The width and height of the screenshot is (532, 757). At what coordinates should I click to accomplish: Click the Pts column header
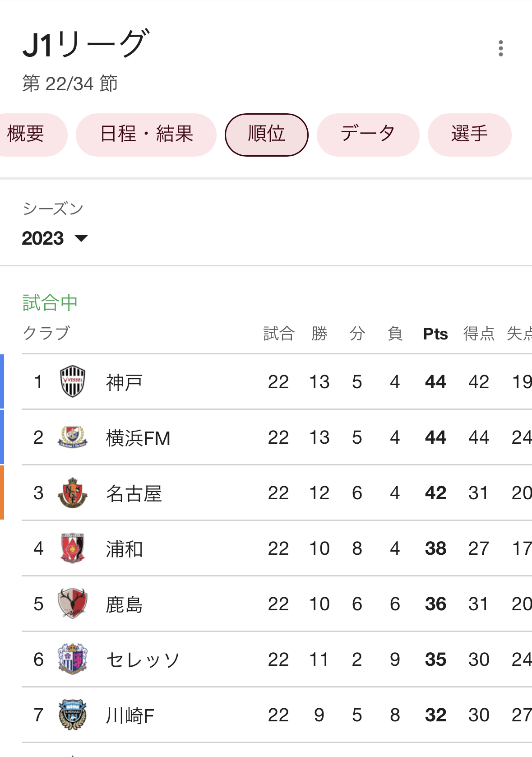[x=435, y=334]
